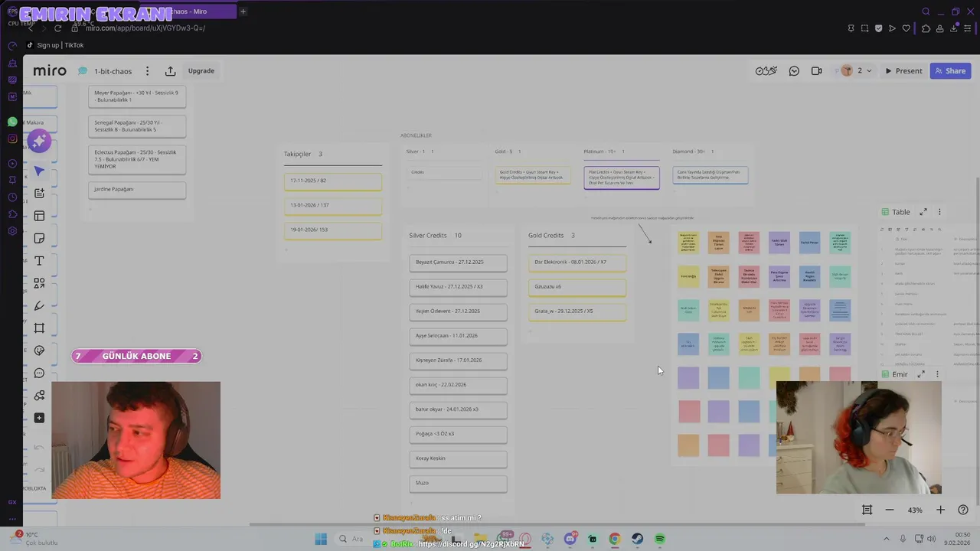Screen dimensions: 980x551
Task: Open a new browser tab
Action: 243,11
